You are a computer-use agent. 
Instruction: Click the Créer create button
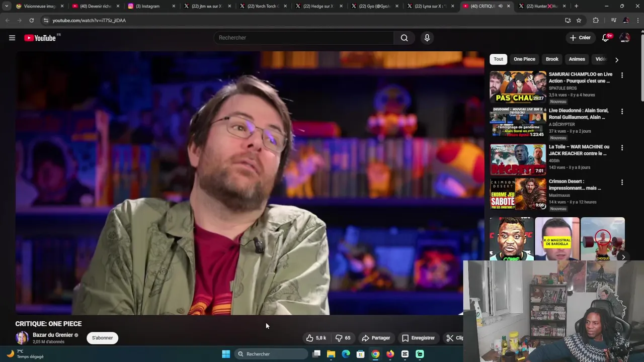pyautogui.click(x=580, y=38)
